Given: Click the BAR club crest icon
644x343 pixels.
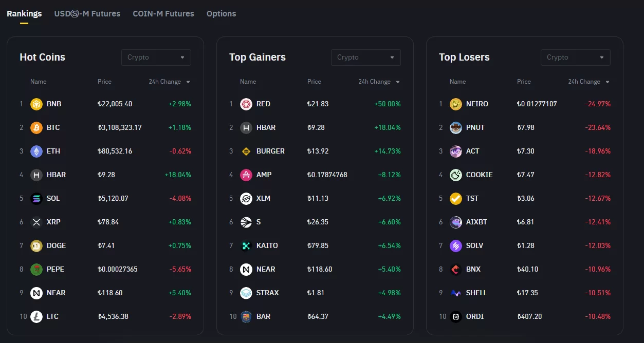Looking at the screenshot, I should coord(246,317).
